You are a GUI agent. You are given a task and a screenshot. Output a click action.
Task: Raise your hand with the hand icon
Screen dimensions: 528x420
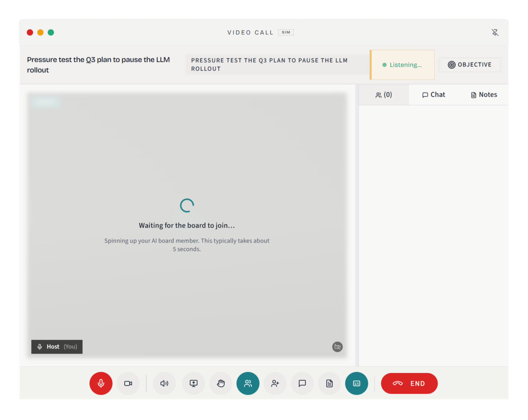click(x=221, y=383)
